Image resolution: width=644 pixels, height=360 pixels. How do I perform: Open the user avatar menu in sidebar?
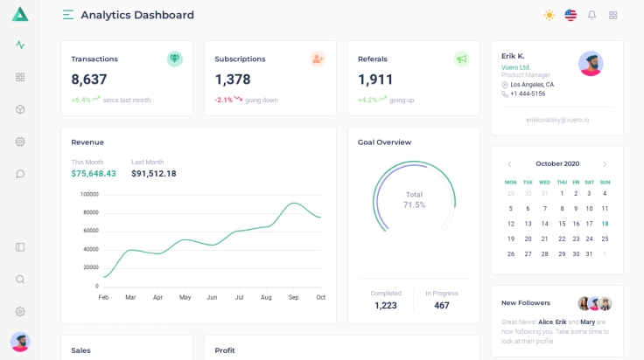(x=20, y=342)
